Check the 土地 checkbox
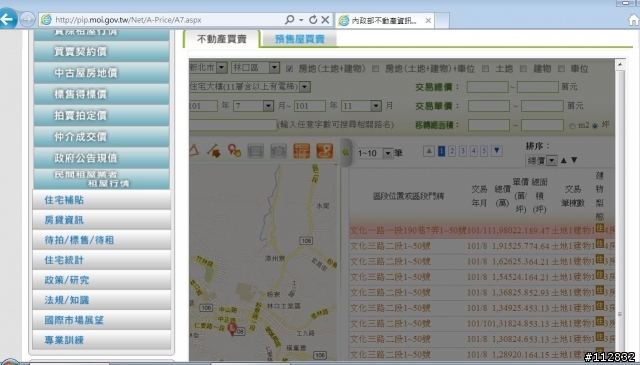 (485, 69)
